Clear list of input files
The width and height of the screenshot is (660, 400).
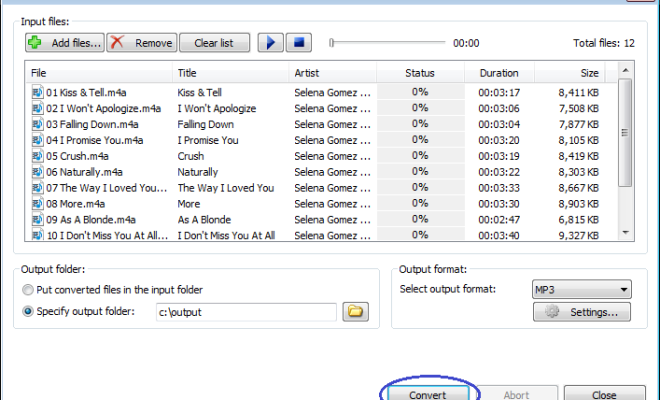214,43
